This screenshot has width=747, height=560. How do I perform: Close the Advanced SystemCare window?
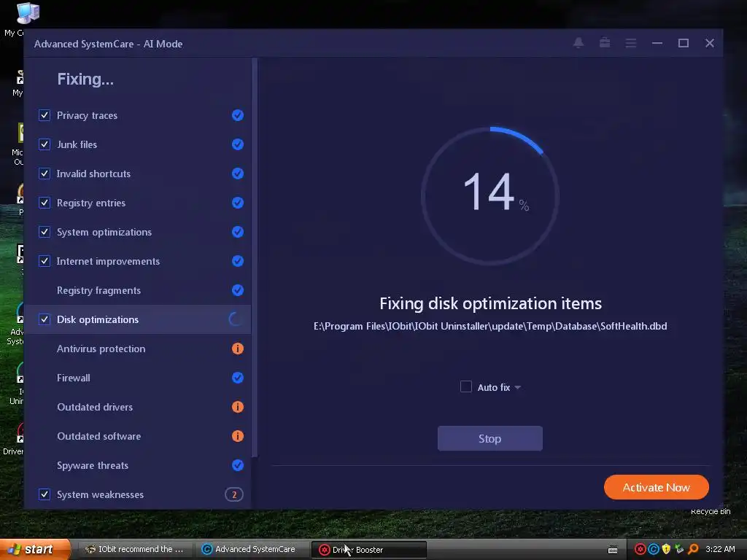[709, 43]
